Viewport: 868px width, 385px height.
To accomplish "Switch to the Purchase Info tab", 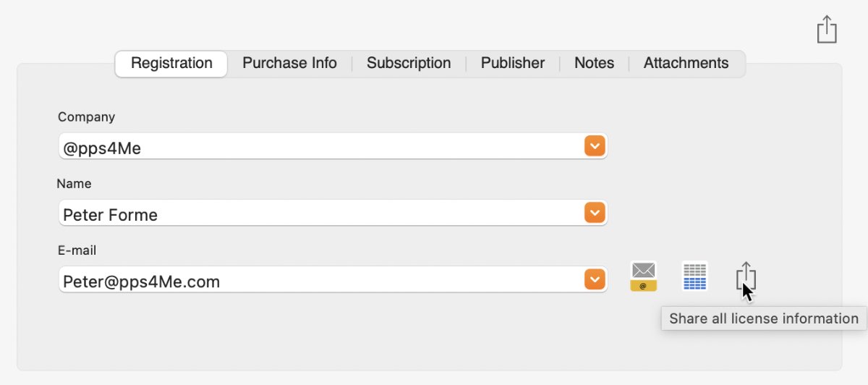I will pyautogui.click(x=289, y=64).
